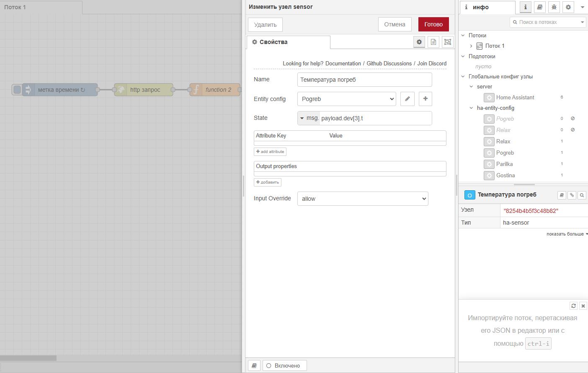Refresh the tip box icon
Image resolution: width=588 pixels, height=373 pixels.
pyautogui.click(x=573, y=306)
